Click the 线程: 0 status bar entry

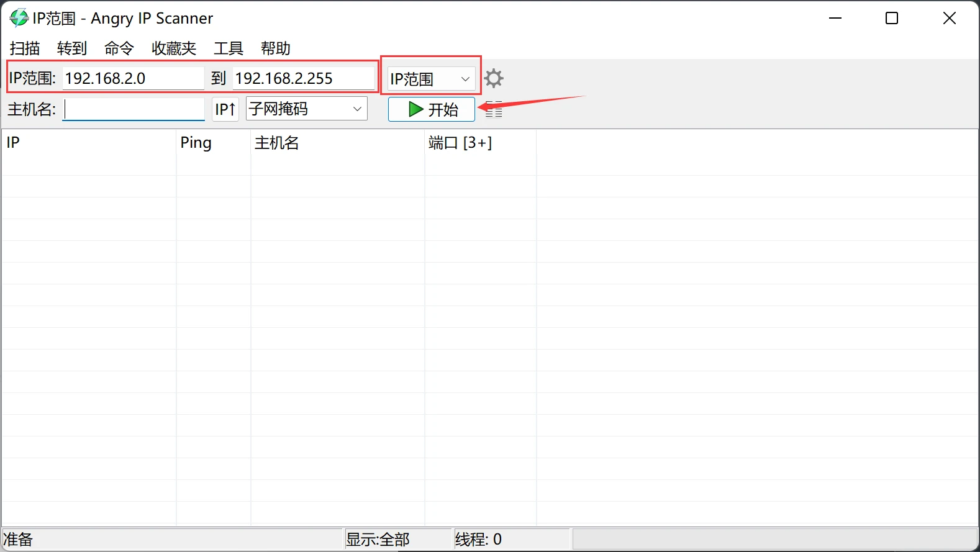pyautogui.click(x=512, y=539)
